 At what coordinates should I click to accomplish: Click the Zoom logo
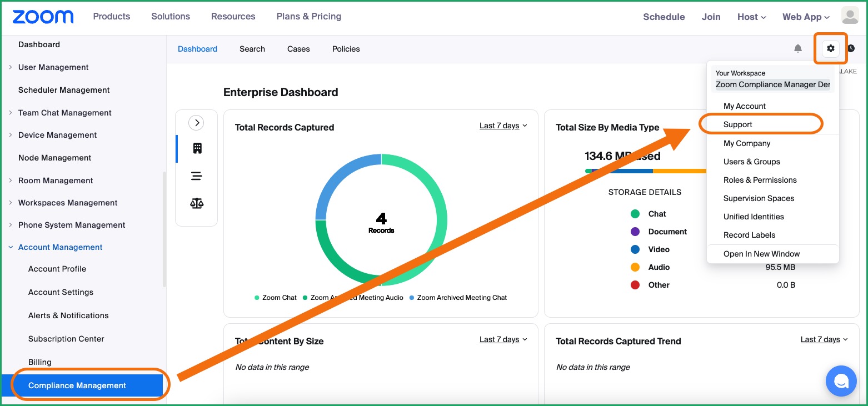point(43,17)
